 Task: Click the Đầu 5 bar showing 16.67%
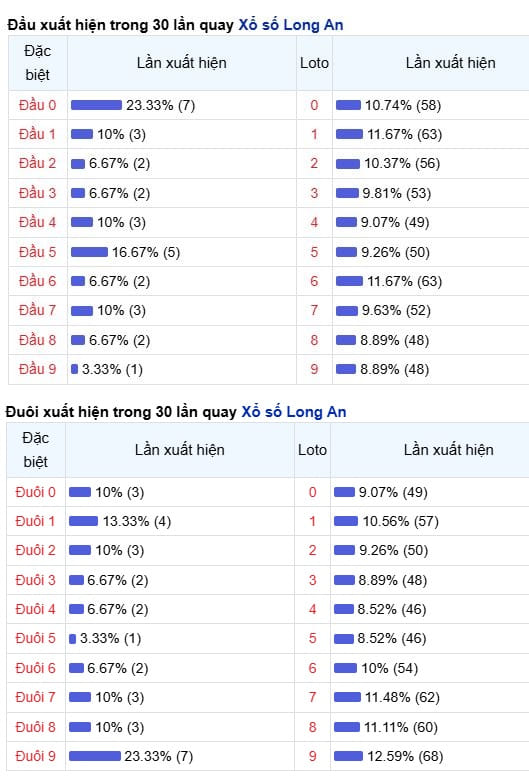89,252
